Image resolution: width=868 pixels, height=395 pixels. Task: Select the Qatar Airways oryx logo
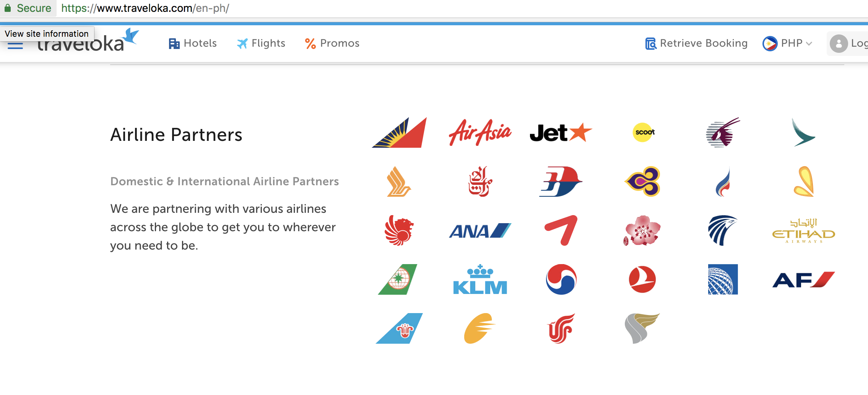click(723, 132)
